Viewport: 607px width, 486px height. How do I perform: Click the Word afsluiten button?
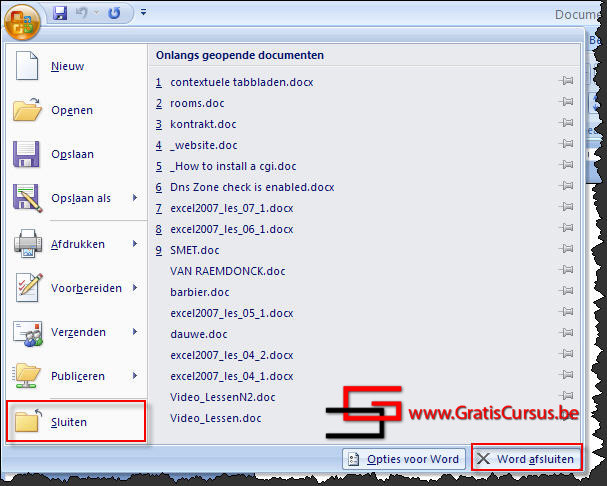pos(527,459)
